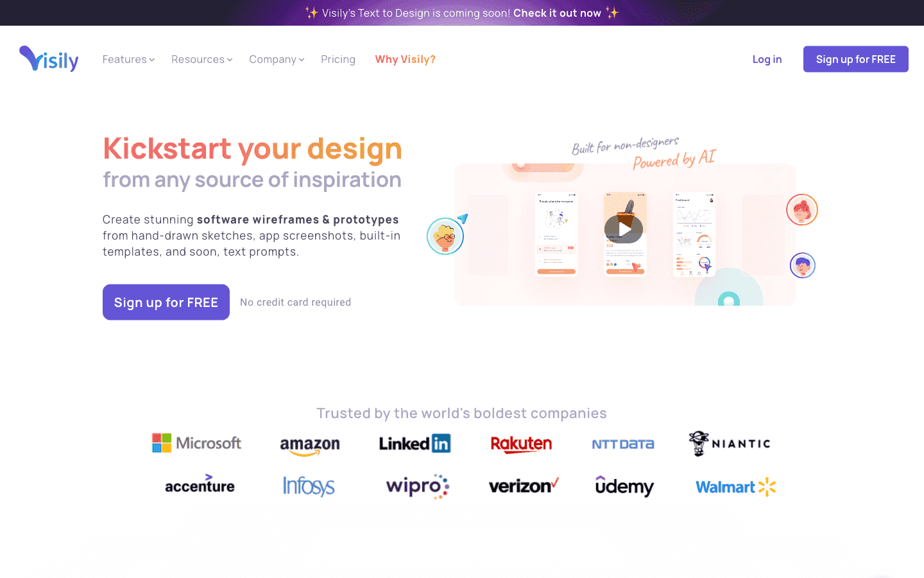
Task: Click the Microsoft logo
Action: pos(196,443)
